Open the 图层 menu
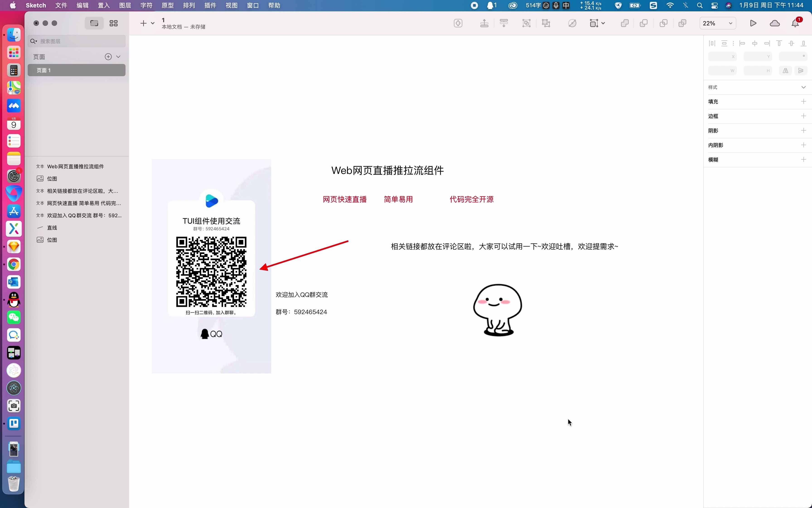Screen dimensions: 812x508 pos(125,5)
